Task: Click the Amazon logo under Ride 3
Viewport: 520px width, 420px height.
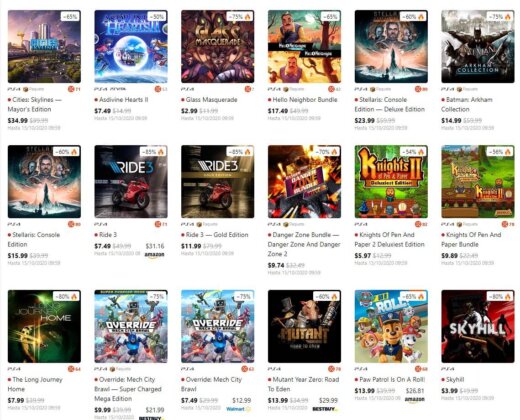Action: tap(154, 255)
